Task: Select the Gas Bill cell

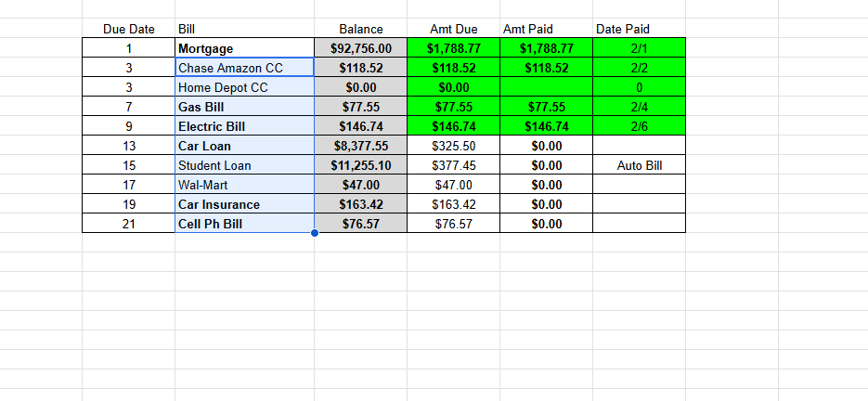Action: pos(245,107)
